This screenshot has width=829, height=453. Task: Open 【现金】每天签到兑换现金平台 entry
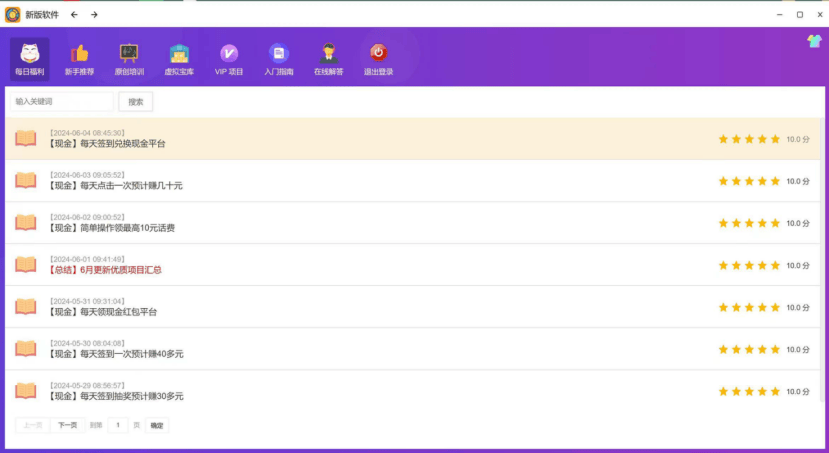[x=412, y=138]
